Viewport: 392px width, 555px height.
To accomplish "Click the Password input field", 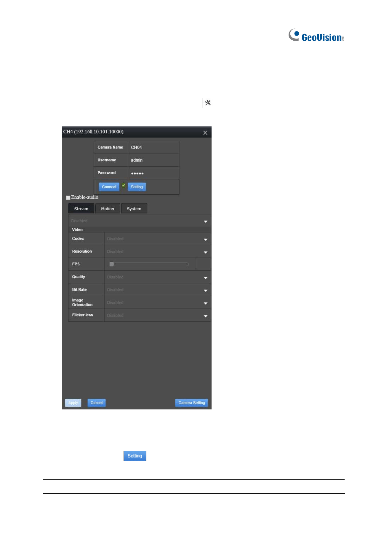I will click(154, 173).
